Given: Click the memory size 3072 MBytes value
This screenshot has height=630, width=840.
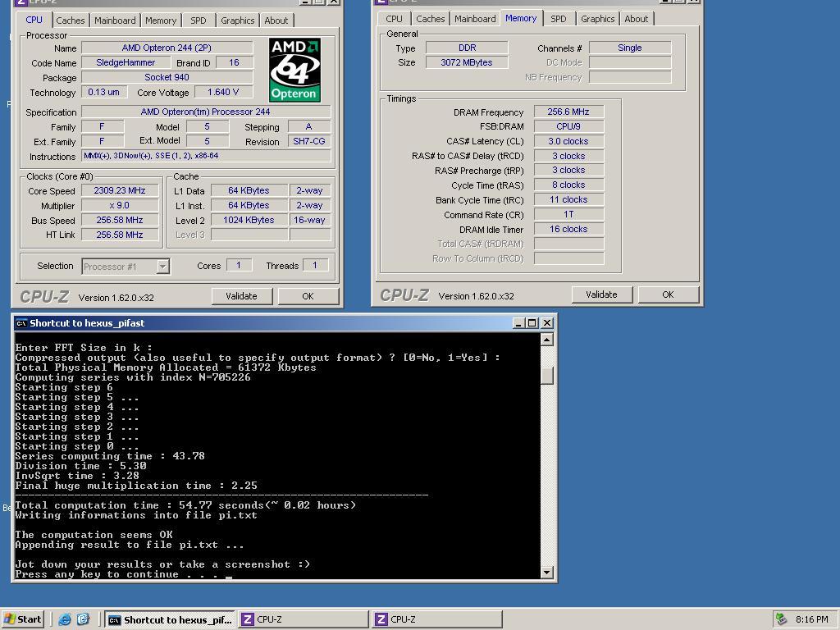Looking at the screenshot, I should [x=467, y=62].
